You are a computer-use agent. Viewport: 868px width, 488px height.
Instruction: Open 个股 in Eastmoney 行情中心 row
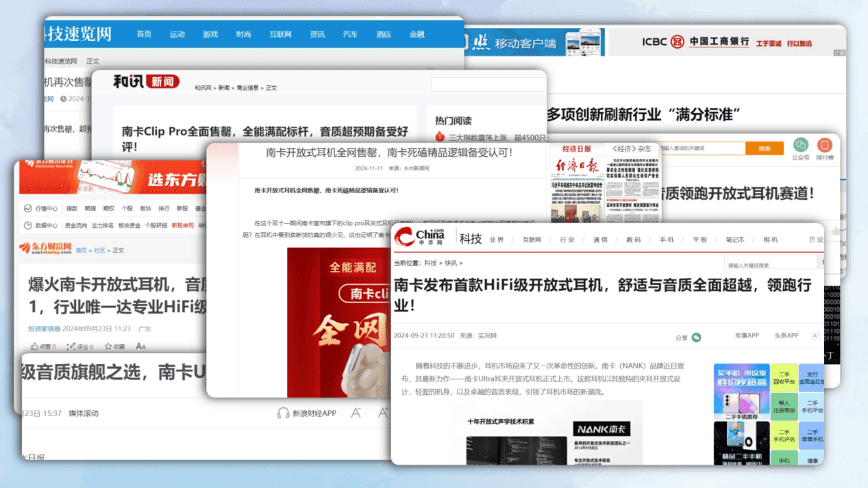127,209
